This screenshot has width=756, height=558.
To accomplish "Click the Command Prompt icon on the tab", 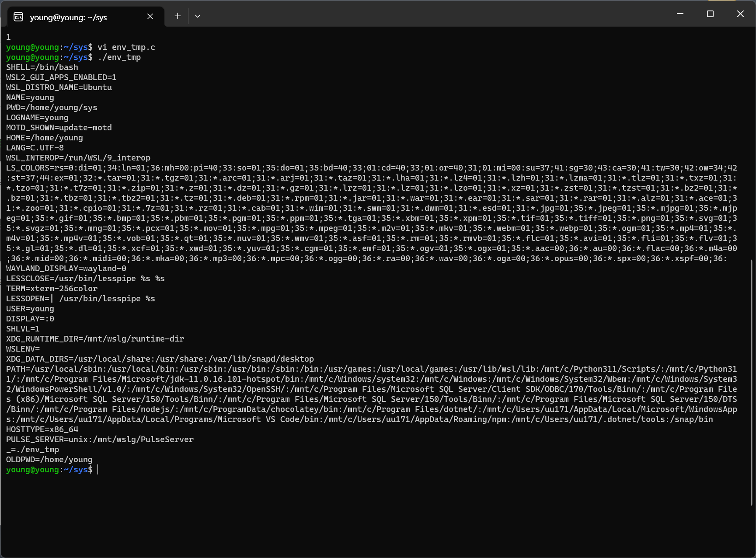I will (x=18, y=17).
